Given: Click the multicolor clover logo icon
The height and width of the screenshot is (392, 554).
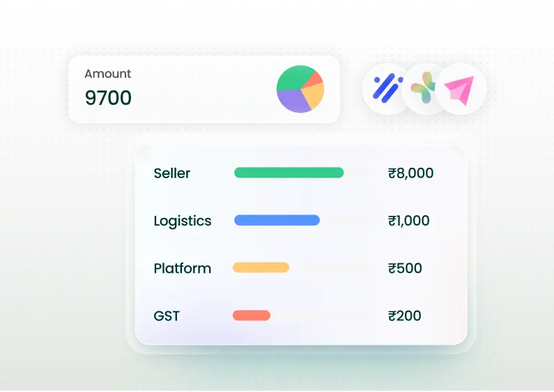Looking at the screenshot, I should coord(423,89).
